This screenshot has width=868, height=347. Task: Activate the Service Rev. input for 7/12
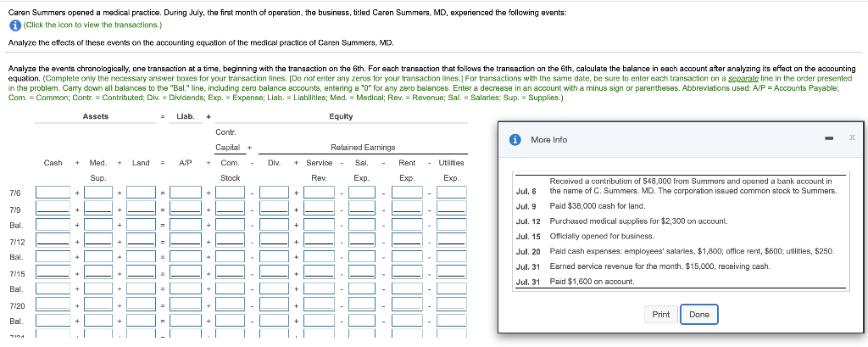[x=319, y=241]
